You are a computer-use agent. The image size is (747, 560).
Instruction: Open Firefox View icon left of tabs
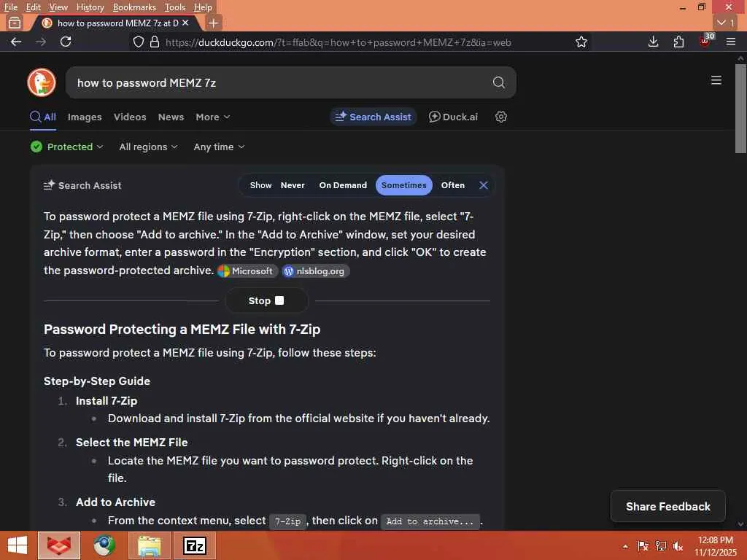[x=15, y=23]
